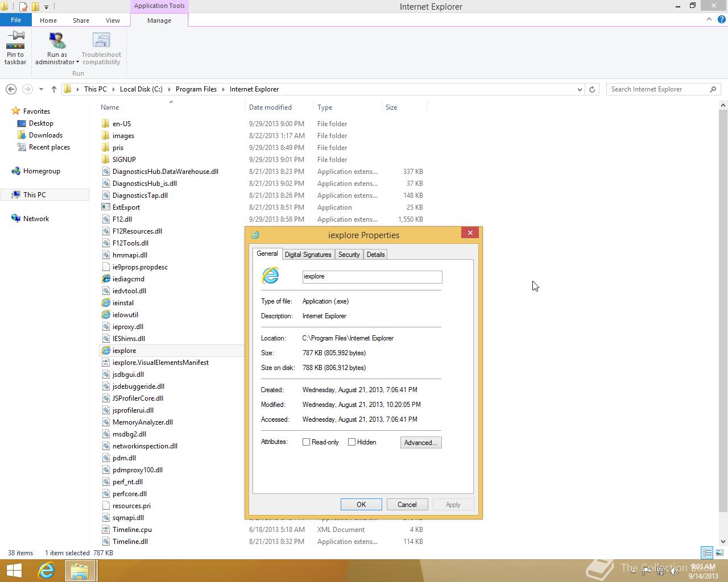Collapse the ribbon with the chevron
Screen dimensions: 728x582
click(709, 19)
